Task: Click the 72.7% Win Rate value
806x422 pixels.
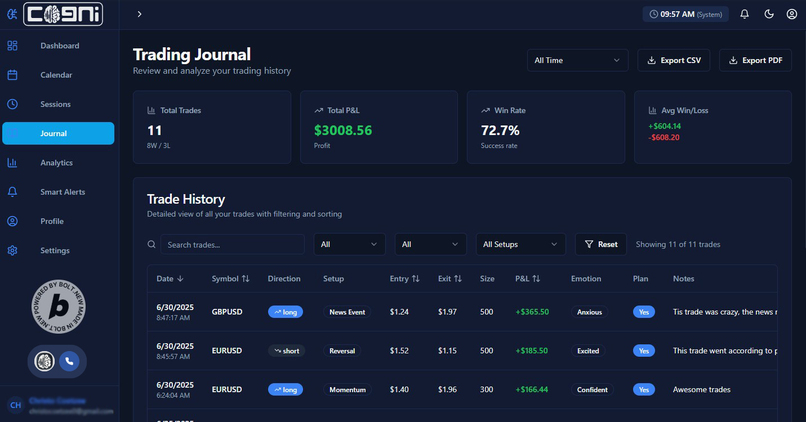Action: [x=500, y=131]
